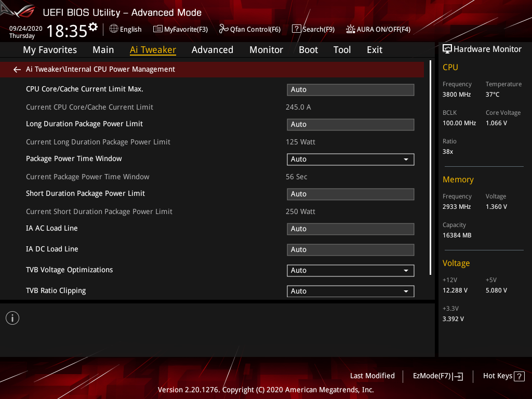This screenshot has height=399, width=532.
Task: Switch to the Main tab
Action: point(103,50)
